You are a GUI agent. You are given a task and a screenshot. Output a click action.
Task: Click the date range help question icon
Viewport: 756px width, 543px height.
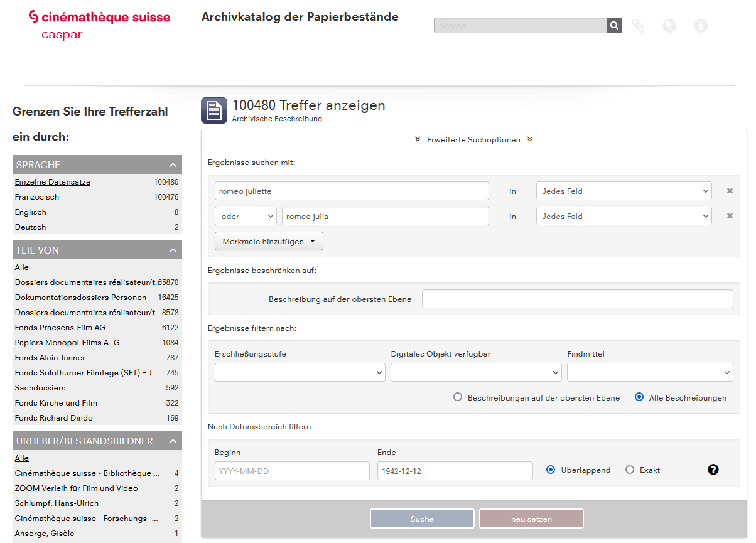click(x=713, y=470)
